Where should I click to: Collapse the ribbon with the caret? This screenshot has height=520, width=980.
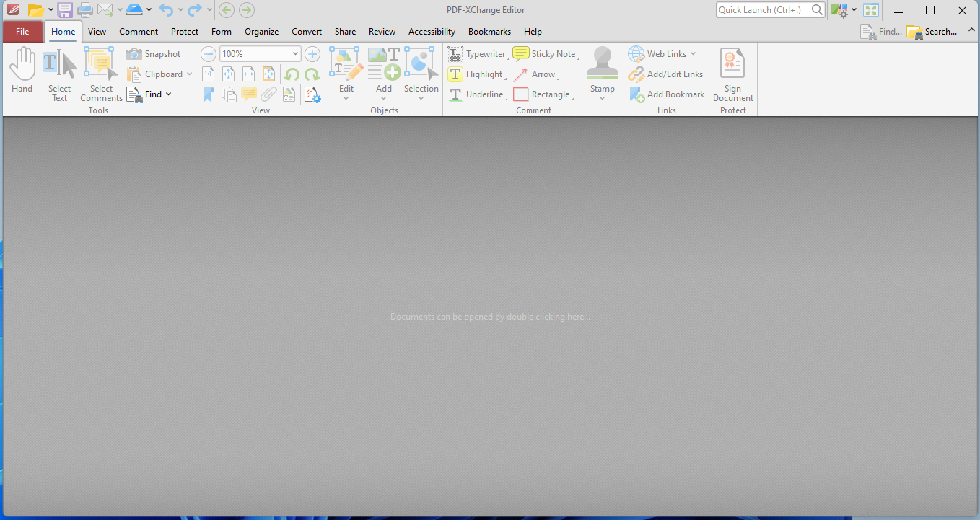[971, 30]
